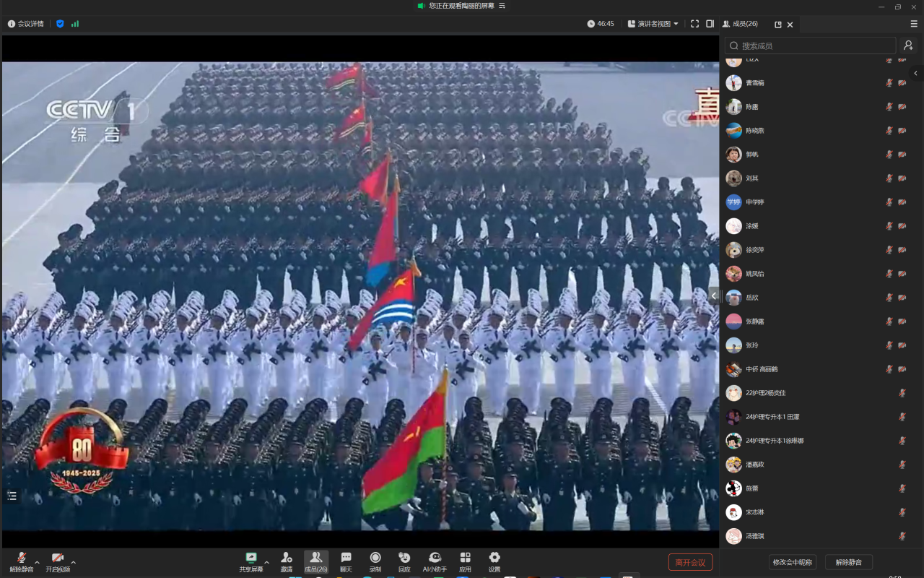This screenshot has width=924, height=578.
Task: Expand the arrow next to 共享屏幕
Action: coord(266,561)
